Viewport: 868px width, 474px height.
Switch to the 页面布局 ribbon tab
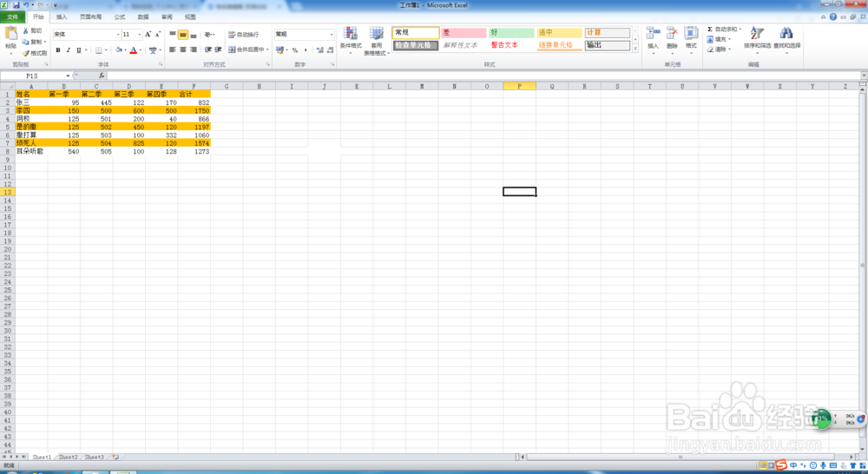pos(91,17)
